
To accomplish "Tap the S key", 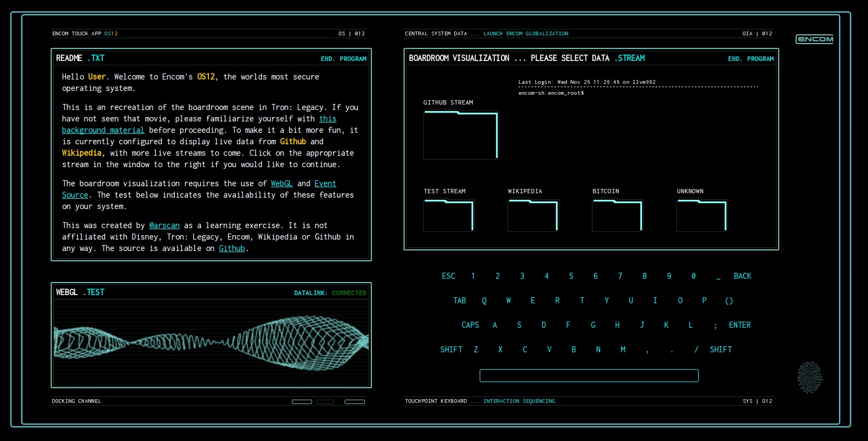I will (519, 325).
